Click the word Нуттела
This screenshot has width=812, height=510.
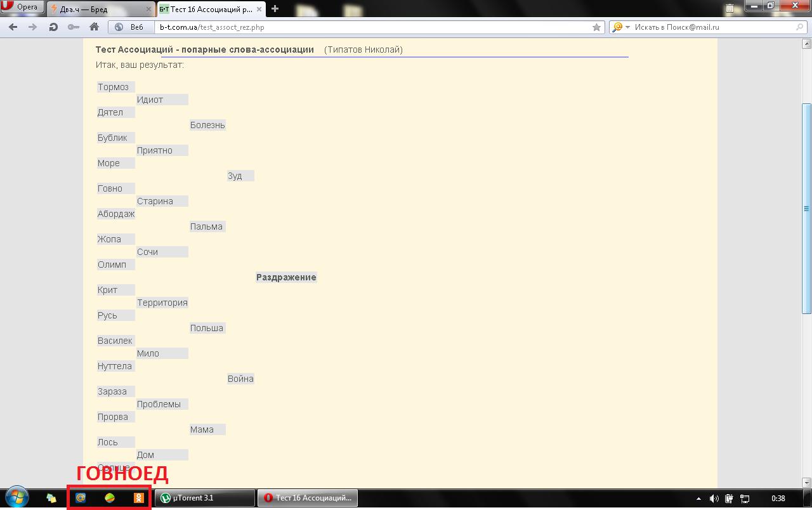115,366
